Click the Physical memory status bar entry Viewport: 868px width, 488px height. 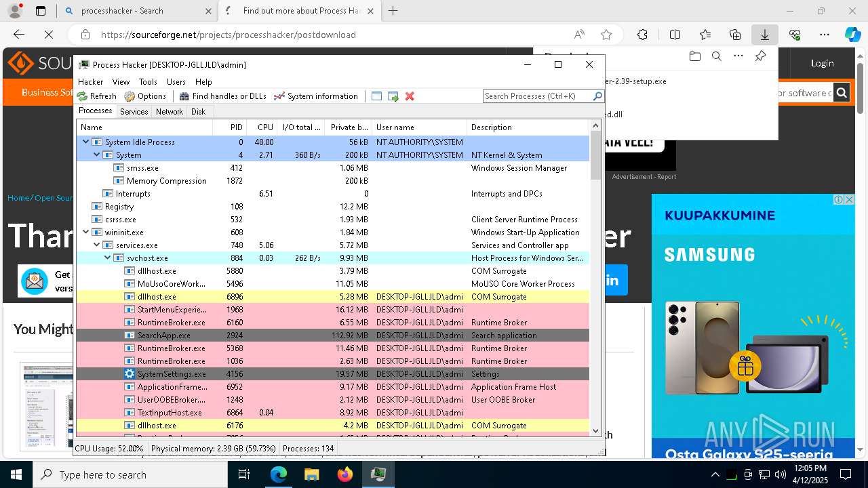click(x=214, y=449)
